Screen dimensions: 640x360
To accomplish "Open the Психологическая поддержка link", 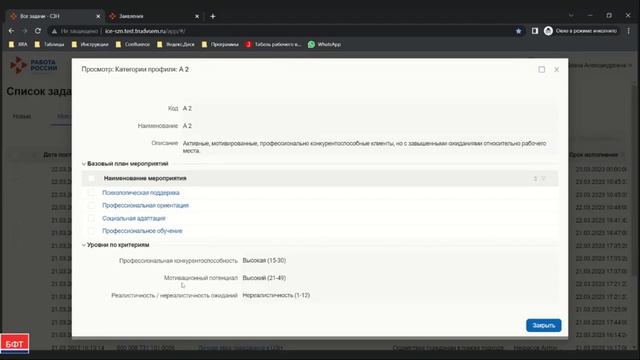I will pos(141,193).
